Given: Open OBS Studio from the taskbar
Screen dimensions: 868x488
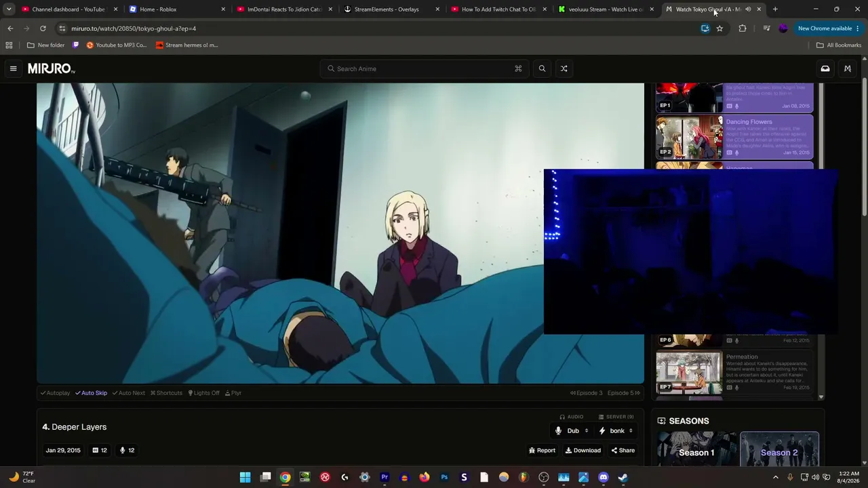Looking at the screenshot, I should (543, 477).
